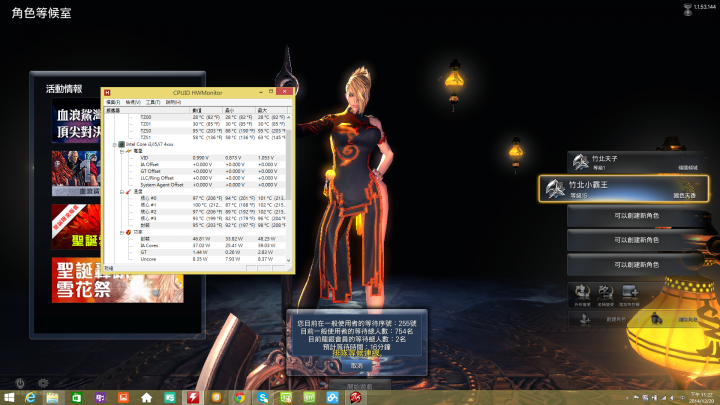Open the purple music app taskbar icon
The width and height of the screenshot is (720, 405).
pyautogui.click(x=100, y=398)
